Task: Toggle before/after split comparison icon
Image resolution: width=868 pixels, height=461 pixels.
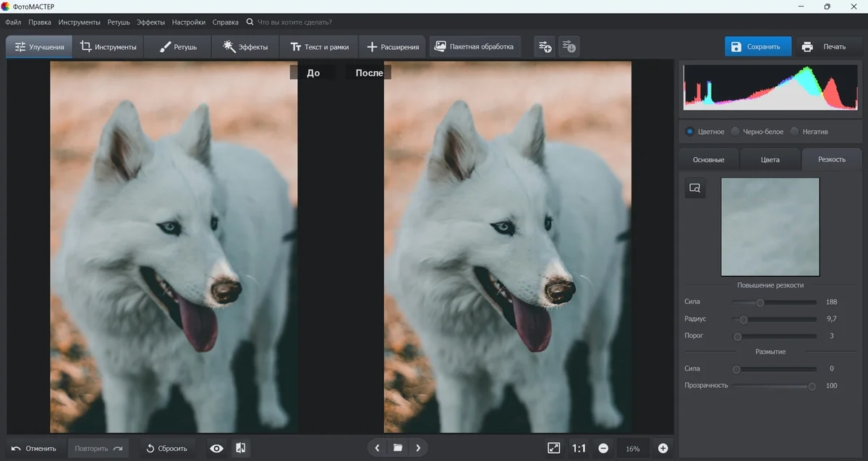Action: [x=240, y=449]
